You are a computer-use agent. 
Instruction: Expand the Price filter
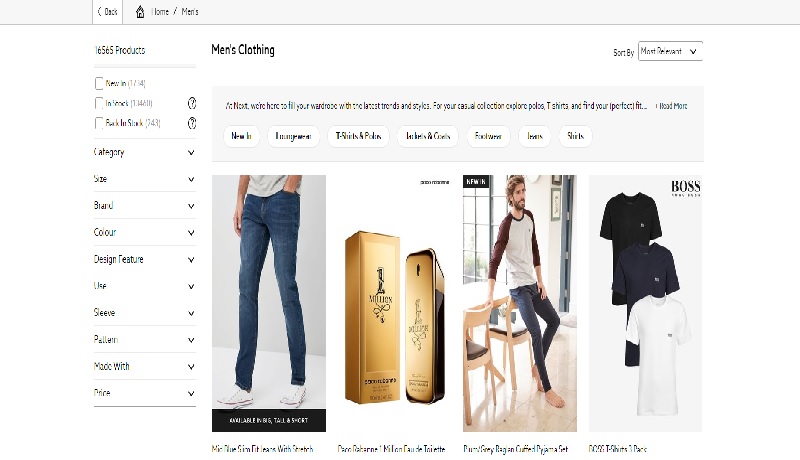145,393
